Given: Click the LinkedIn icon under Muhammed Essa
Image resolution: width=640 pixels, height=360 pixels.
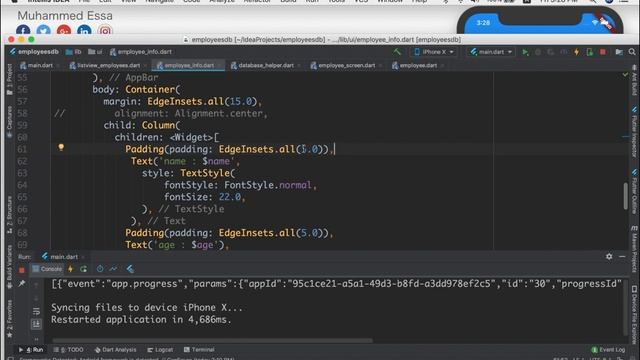Looking at the screenshot, I should click(84, 31).
